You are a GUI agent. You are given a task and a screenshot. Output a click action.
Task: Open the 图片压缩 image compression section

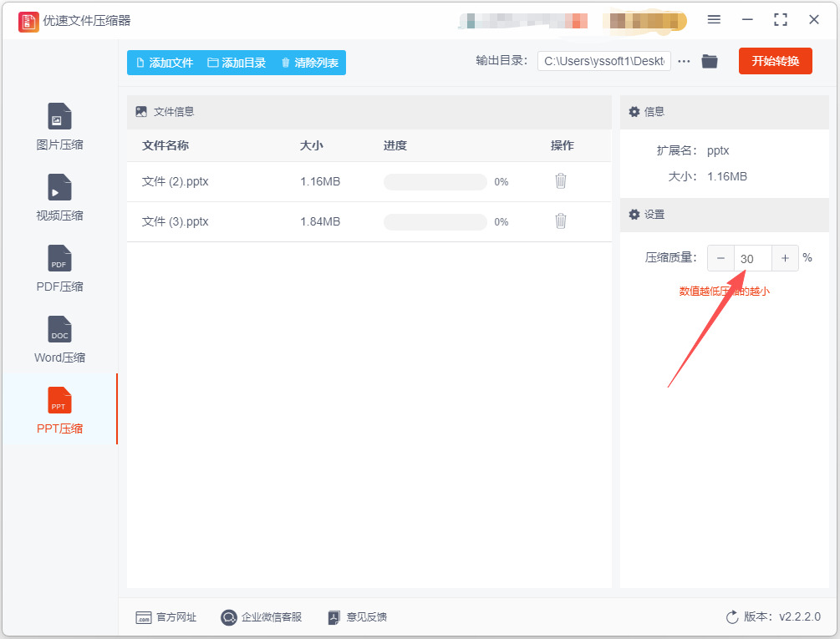click(x=59, y=127)
